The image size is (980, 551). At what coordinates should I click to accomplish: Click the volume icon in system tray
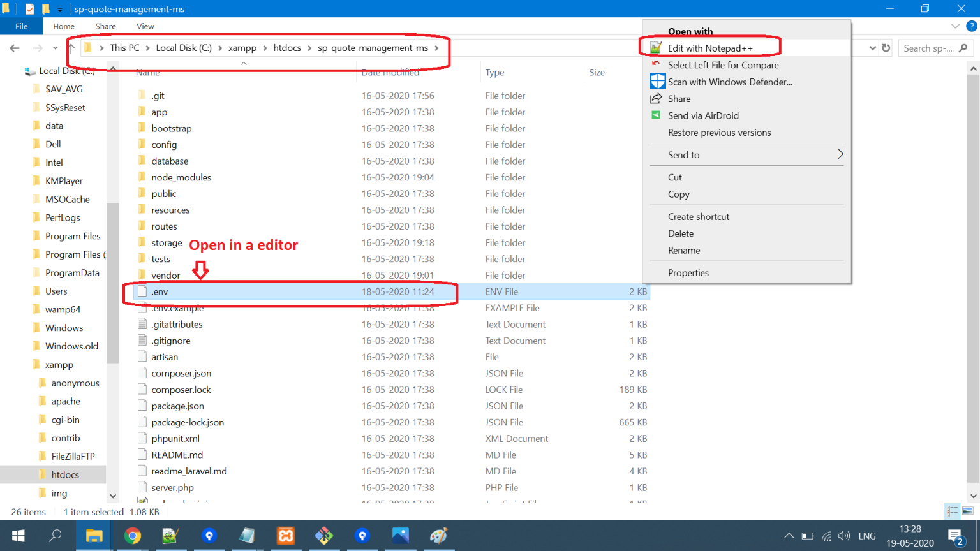click(x=844, y=536)
